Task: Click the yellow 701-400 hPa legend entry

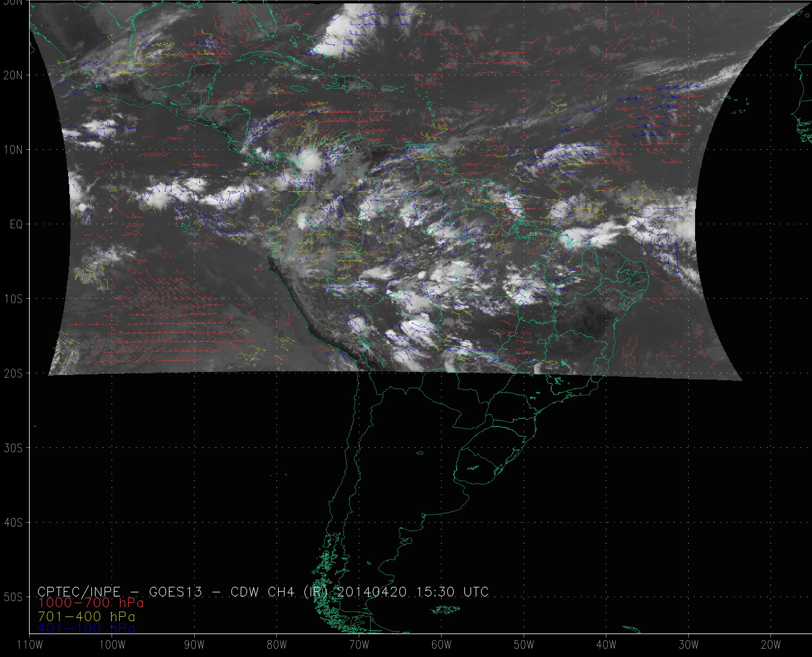Action: tap(86, 616)
